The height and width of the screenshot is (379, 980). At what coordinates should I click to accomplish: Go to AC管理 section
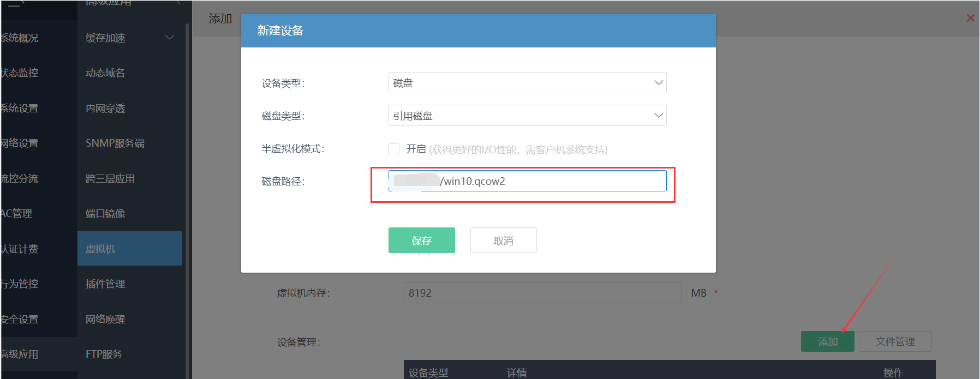16,214
